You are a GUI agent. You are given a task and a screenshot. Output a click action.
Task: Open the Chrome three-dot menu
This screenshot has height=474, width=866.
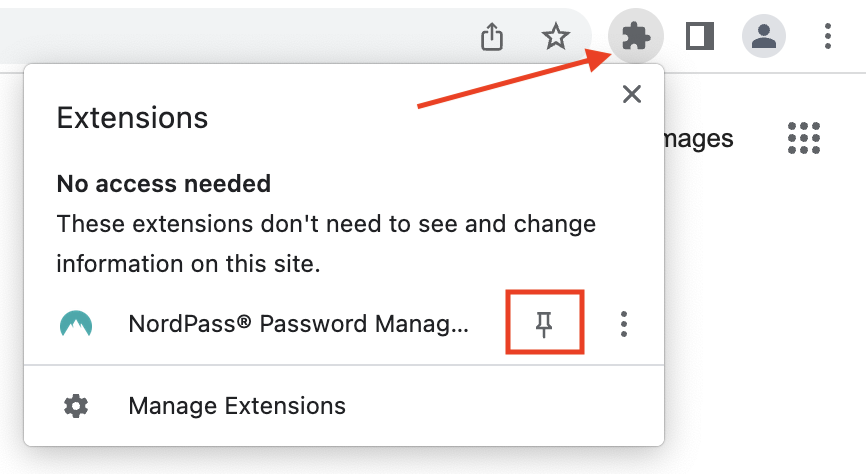click(828, 38)
